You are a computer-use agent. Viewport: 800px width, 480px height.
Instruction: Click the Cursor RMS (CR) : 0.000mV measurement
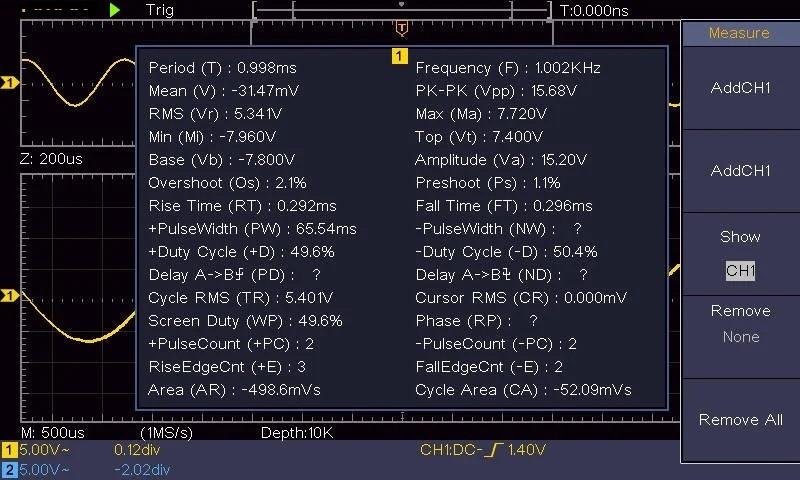521,298
